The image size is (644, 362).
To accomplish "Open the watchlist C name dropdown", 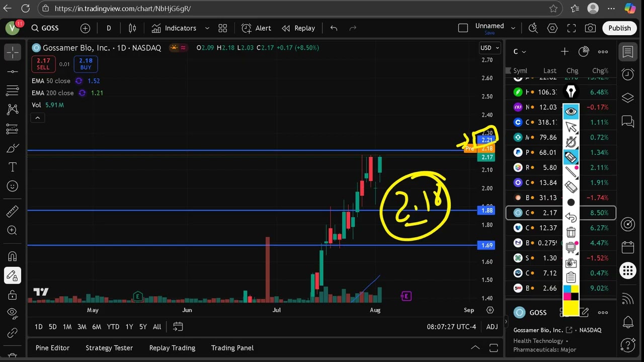I will pyautogui.click(x=520, y=52).
